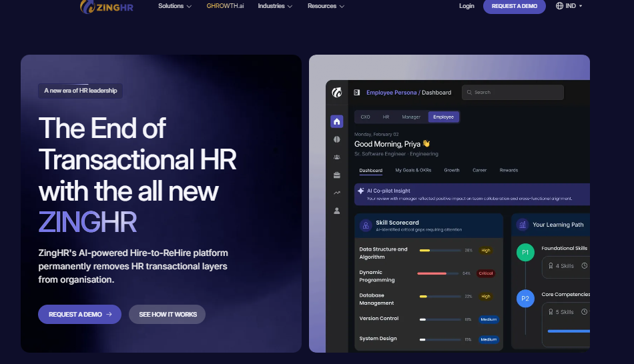Click Request a Demo in the header

coord(515,6)
